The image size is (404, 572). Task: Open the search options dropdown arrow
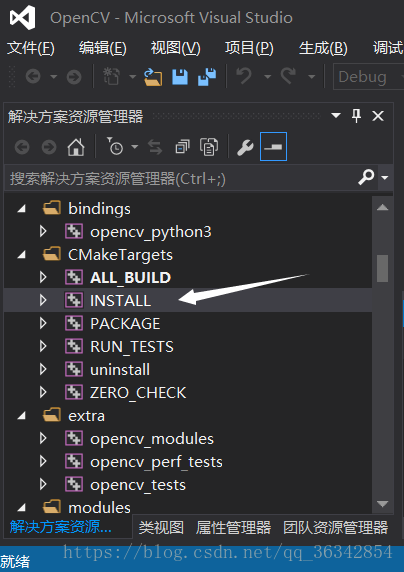[x=385, y=178]
